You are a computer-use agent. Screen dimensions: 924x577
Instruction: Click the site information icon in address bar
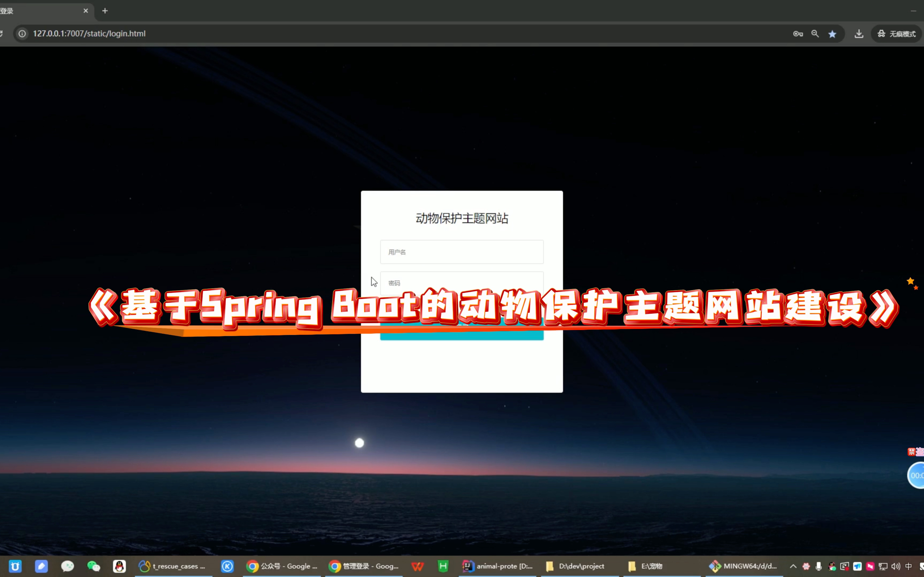click(x=22, y=34)
